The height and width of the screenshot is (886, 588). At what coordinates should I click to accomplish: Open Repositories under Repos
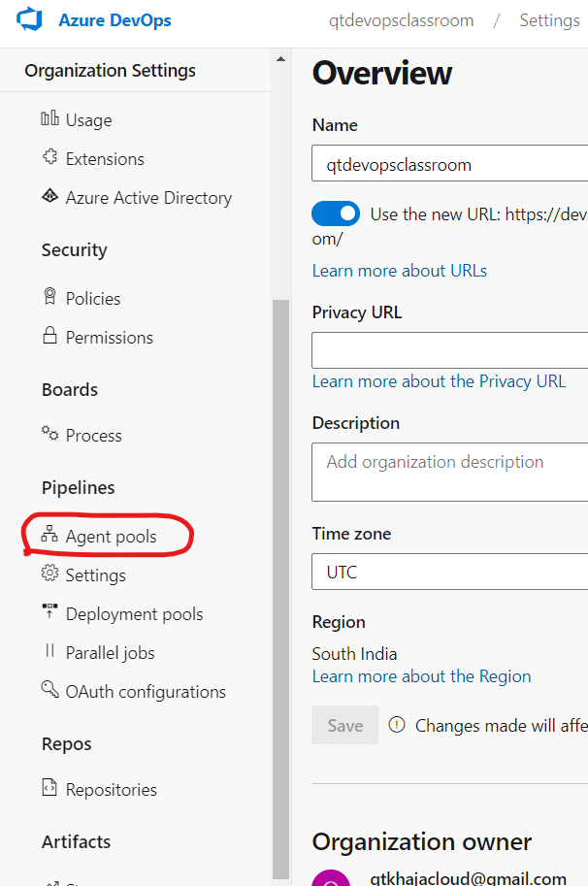[x=112, y=789]
